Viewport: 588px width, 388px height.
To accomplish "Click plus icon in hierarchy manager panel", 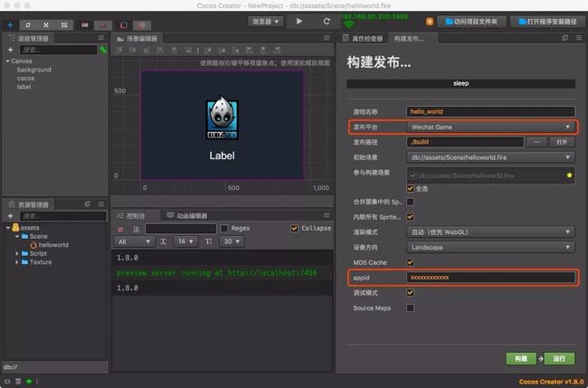I will (10, 50).
